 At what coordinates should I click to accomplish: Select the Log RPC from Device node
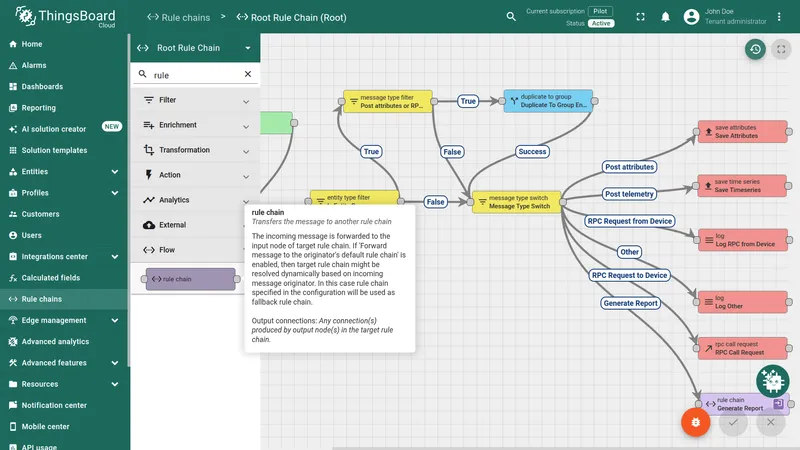tap(743, 240)
